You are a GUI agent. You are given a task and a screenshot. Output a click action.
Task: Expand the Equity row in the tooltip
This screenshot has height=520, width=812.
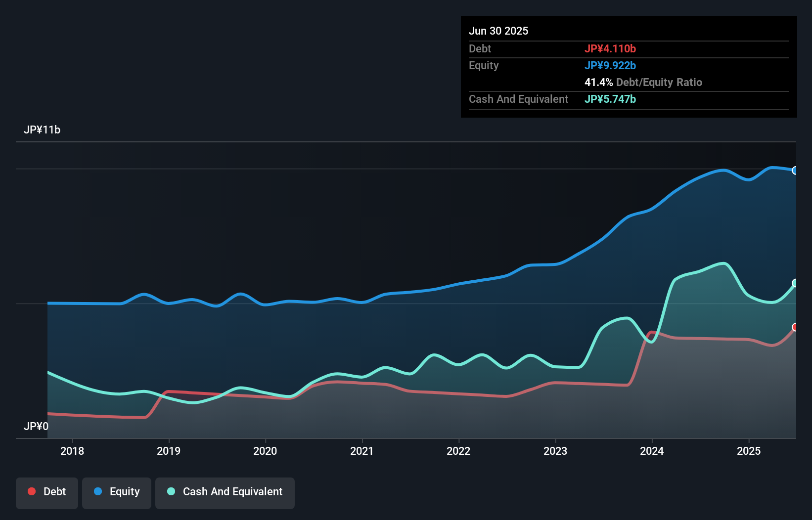pyautogui.click(x=484, y=65)
